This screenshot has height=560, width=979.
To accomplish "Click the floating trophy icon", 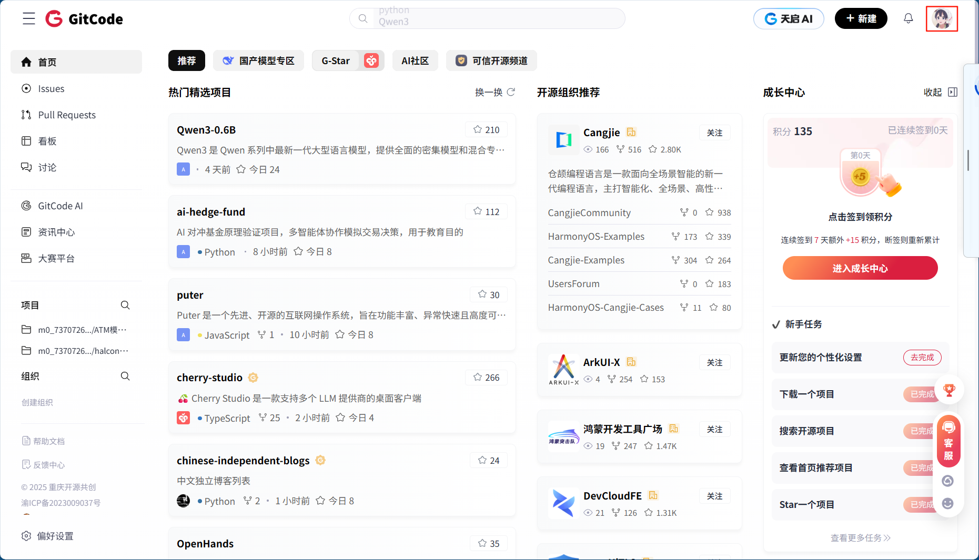I will [949, 390].
